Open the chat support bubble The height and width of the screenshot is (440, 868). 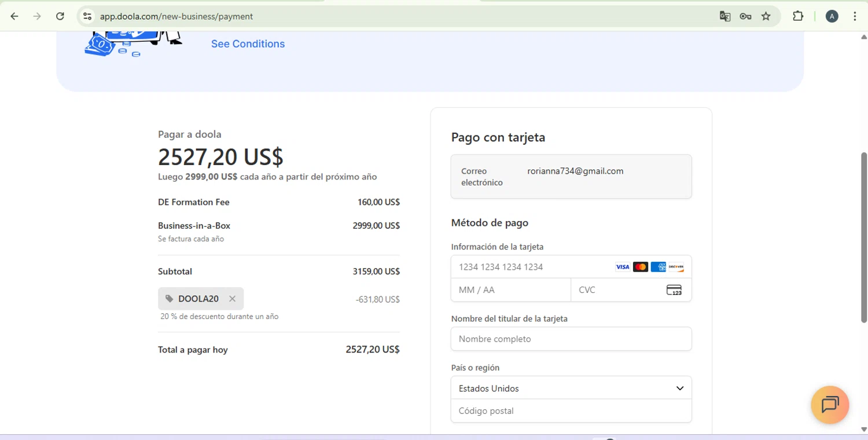click(x=830, y=405)
